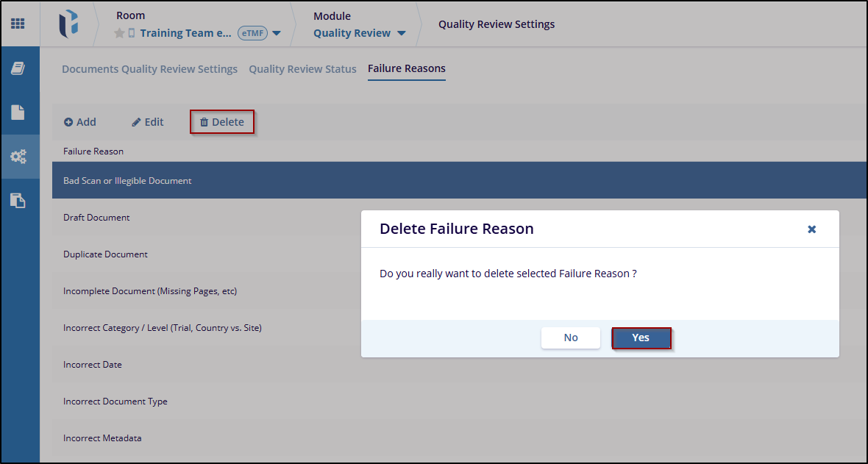The height and width of the screenshot is (464, 868).
Task: Open the Quality Review Status tab
Action: click(302, 69)
